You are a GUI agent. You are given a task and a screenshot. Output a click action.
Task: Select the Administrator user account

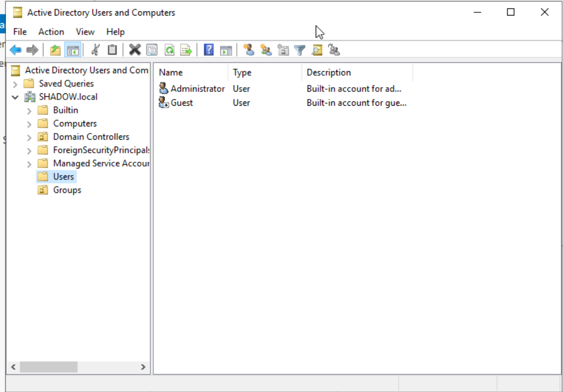tap(197, 89)
